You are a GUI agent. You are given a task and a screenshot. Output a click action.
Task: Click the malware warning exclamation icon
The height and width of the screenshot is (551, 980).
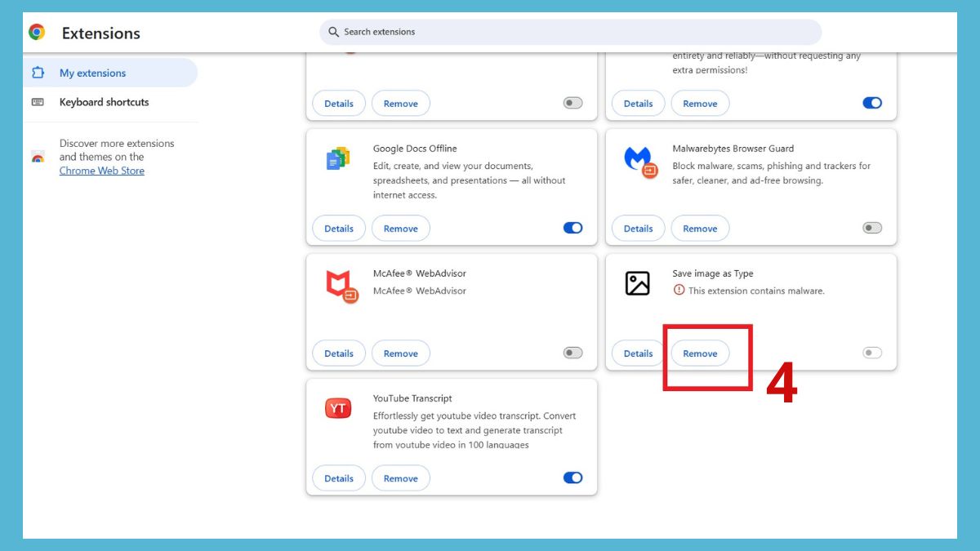point(679,291)
